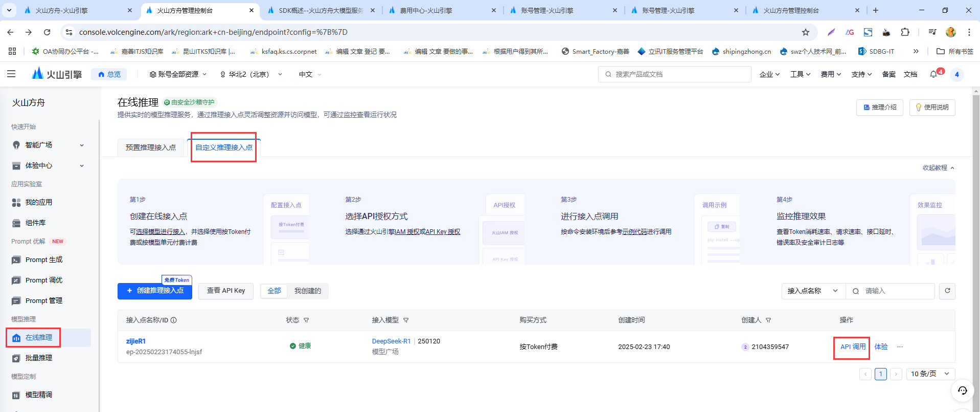The width and height of the screenshot is (980, 412).
Task: Click the Volcengine logo
Action: 57,74
